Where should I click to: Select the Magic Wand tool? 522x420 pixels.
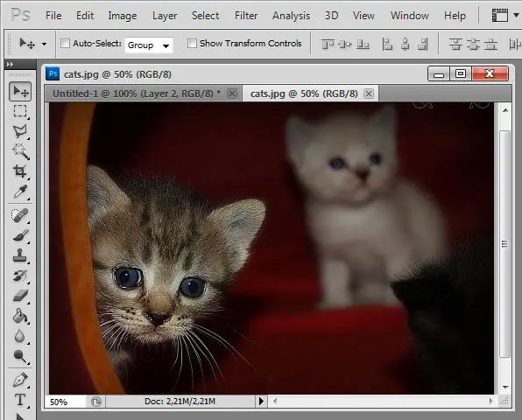20,151
